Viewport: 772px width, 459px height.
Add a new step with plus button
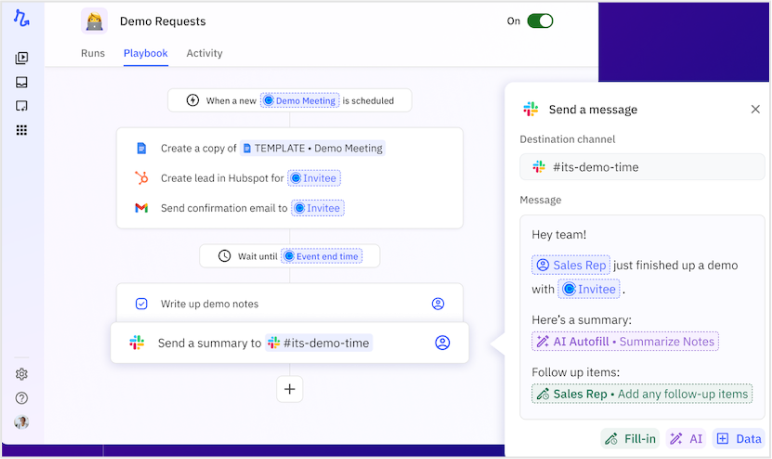coord(290,389)
